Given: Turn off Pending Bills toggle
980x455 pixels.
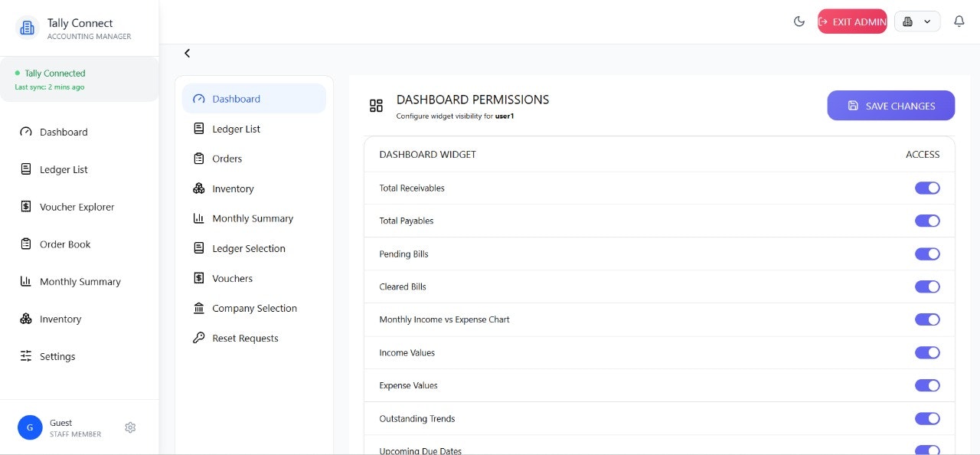Looking at the screenshot, I should (x=927, y=254).
